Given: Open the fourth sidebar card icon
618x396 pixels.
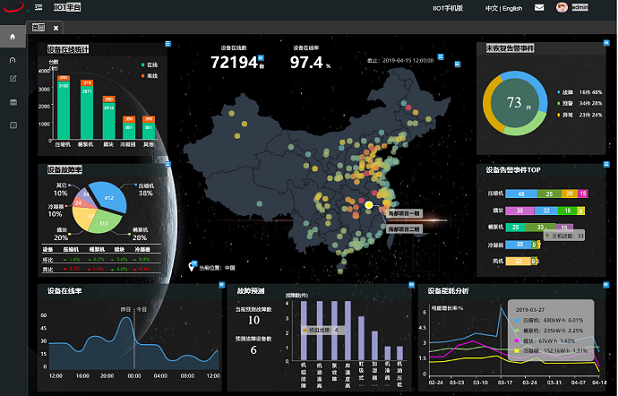Looking at the screenshot, I should point(13,102).
